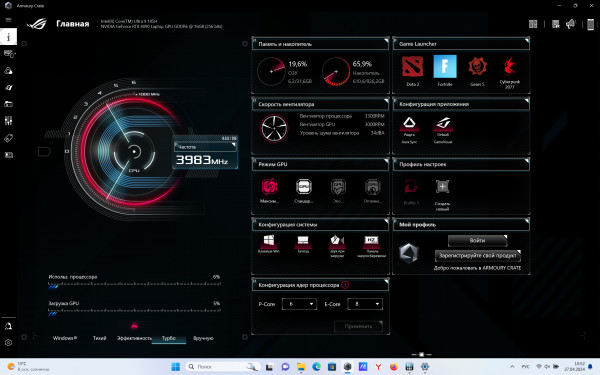
Task: Expand the Режим GPU widget corner
Action: pyautogui.click(x=386, y=160)
